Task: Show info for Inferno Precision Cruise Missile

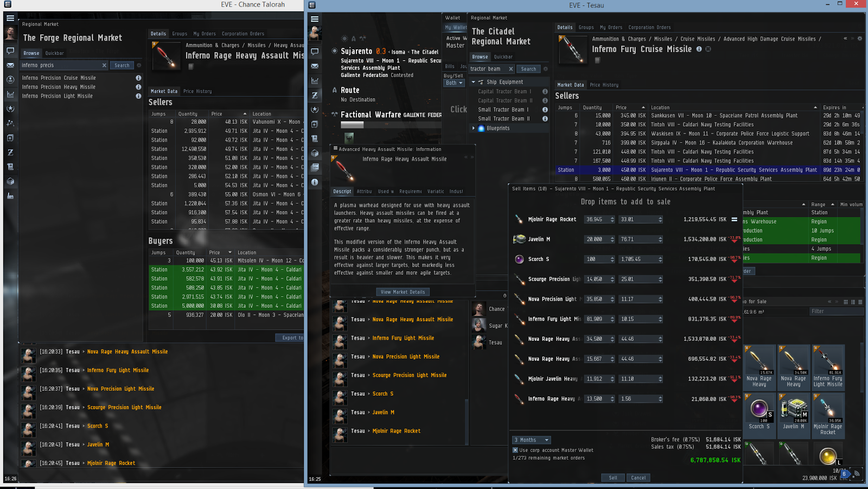Action: pos(138,78)
